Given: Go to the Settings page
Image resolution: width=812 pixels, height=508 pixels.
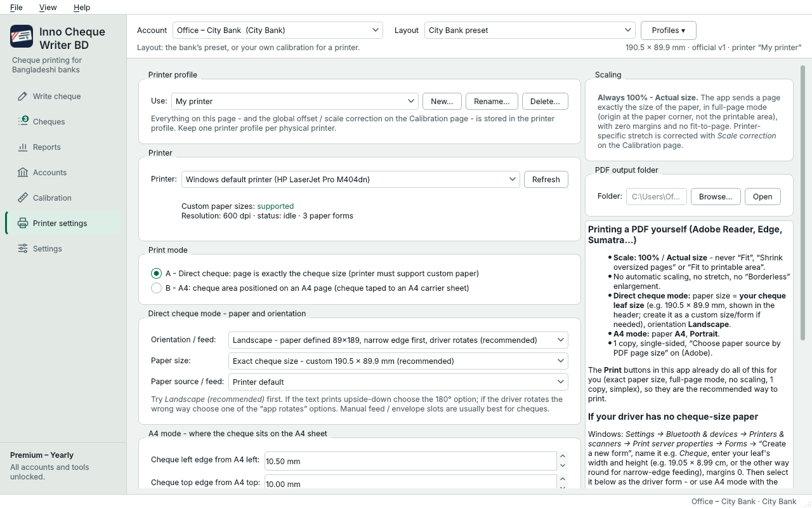Looking at the screenshot, I should (x=63, y=249).
